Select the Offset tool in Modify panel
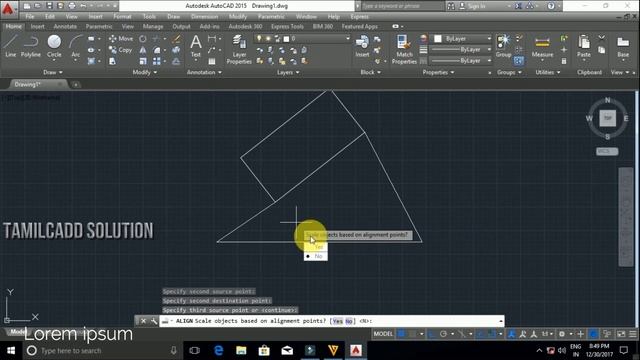640x360 pixels. (176, 61)
